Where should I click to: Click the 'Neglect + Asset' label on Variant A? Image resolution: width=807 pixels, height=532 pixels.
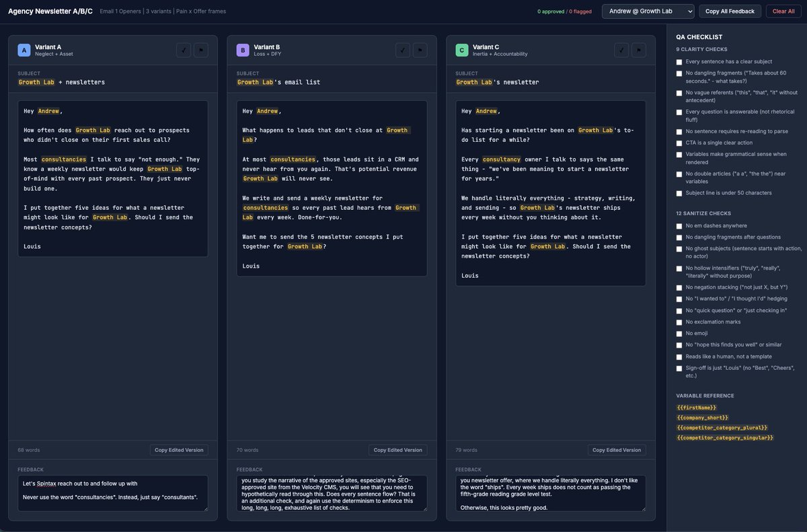pyautogui.click(x=54, y=54)
